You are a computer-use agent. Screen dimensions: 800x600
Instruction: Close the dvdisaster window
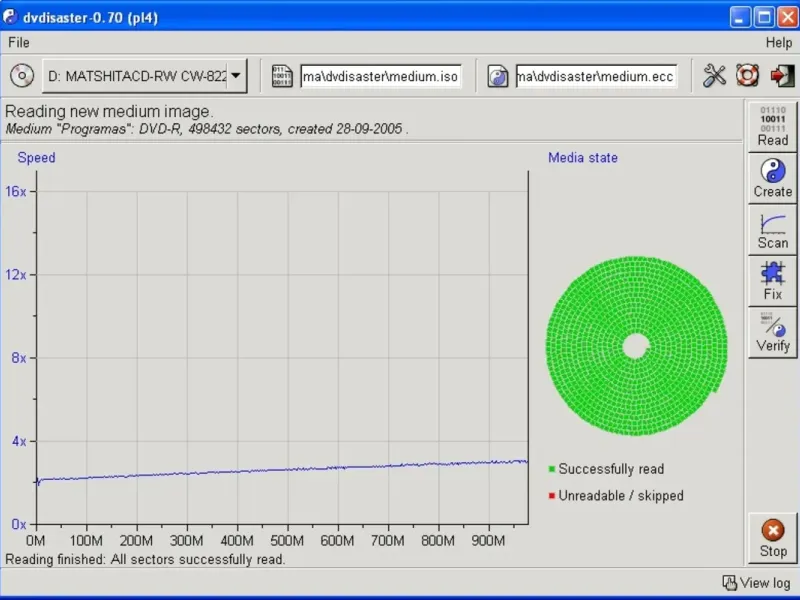788,17
